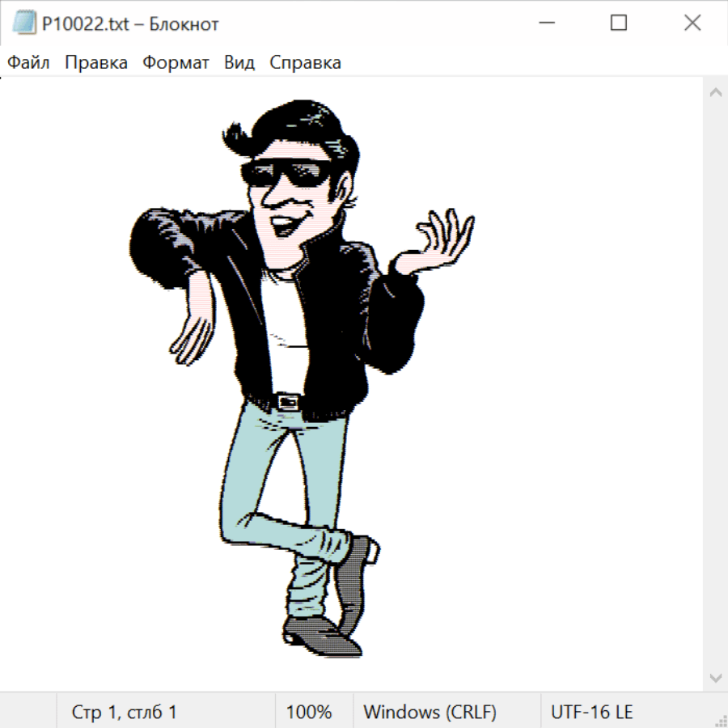The image size is (728, 728).
Task: Click the 'Стр 1, стлб 1' status indicator
Action: coord(124,712)
